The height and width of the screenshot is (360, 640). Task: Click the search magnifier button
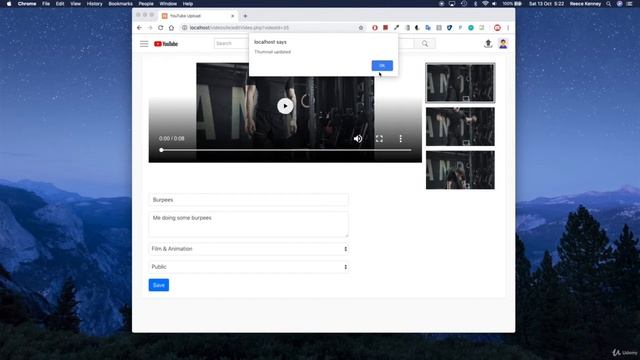coord(425,44)
